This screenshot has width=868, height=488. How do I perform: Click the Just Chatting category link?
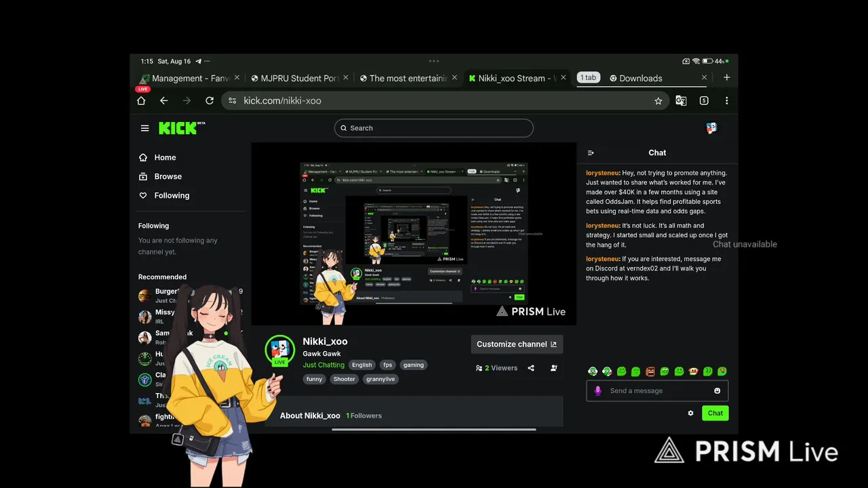323,365
